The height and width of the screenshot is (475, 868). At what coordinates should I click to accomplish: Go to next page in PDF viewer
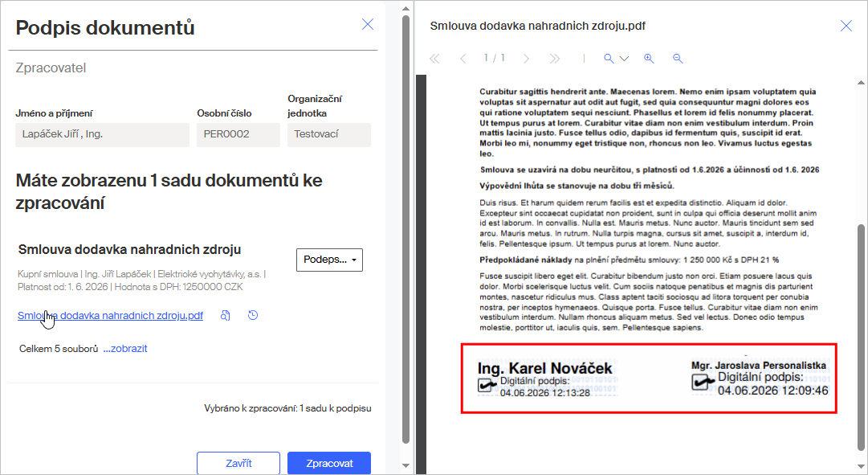(x=526, y=59)
